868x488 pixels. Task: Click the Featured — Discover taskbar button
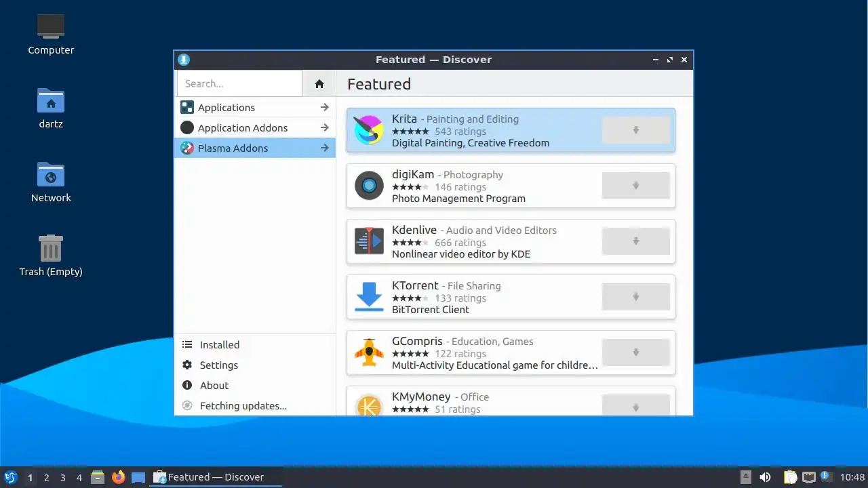point(216,477)
